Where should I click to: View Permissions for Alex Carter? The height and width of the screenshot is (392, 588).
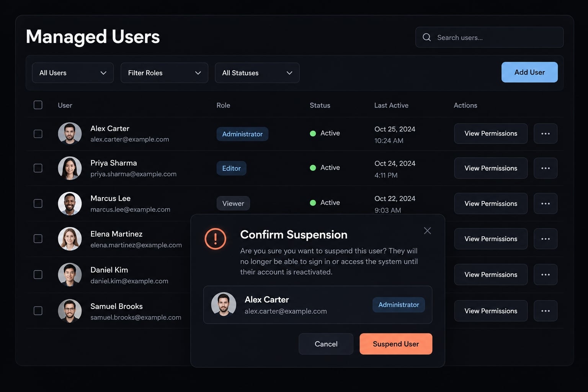tap(491, 134)
